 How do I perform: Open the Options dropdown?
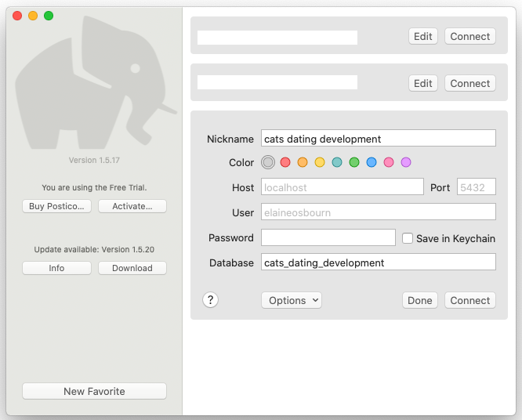point(292,301)
